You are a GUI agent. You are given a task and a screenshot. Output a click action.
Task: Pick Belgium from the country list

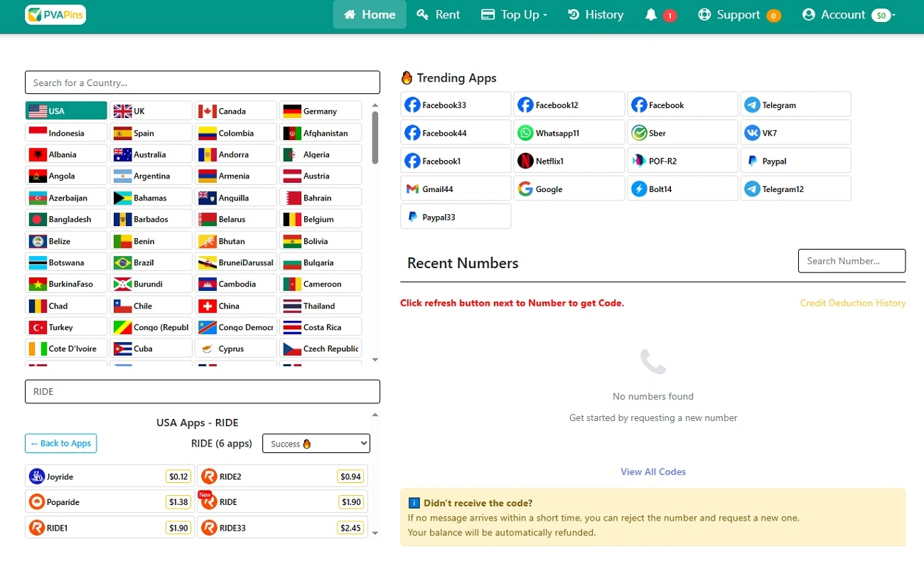point(321,219)
